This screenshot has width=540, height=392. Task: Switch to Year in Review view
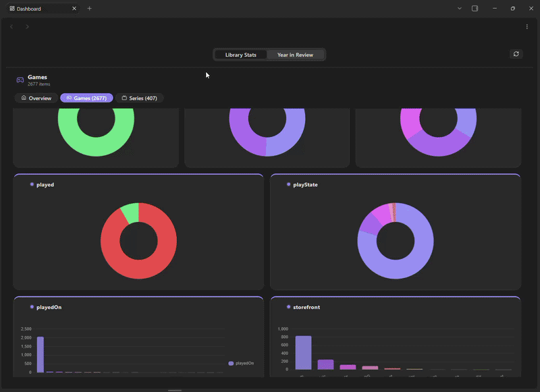[x=295, y=55]
